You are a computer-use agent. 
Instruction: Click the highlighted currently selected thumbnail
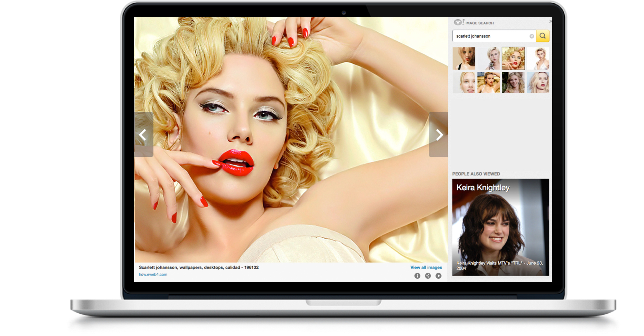pos(513,58)
